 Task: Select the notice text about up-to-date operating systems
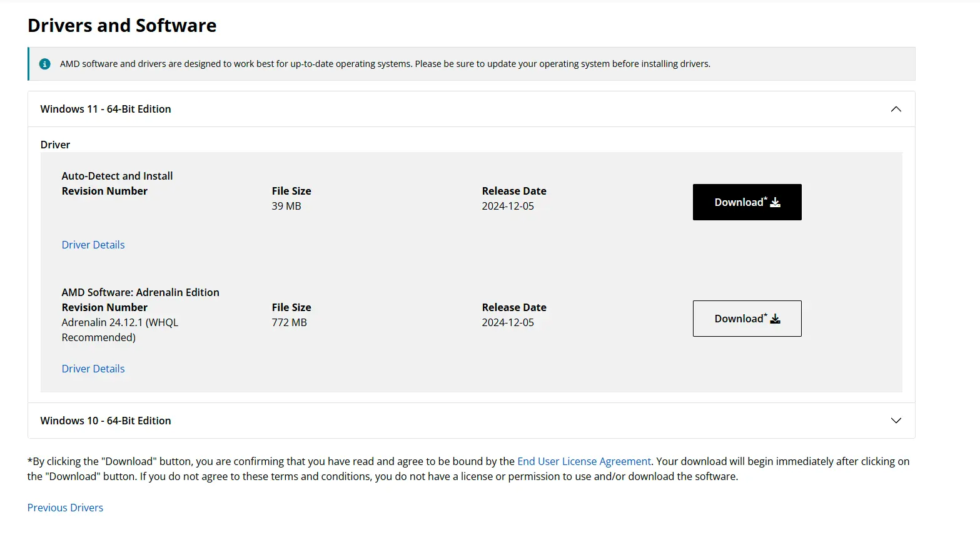pyautogui.click(x=385, y=64)
